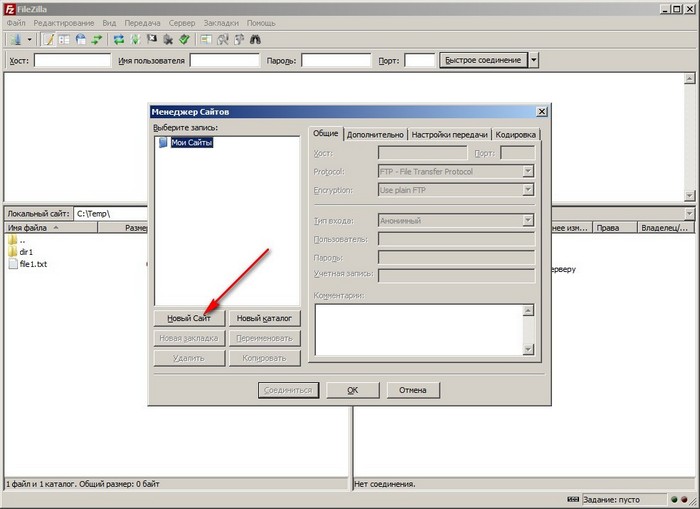Click the Новый Сайт button
Image resolution: width=700 pixels, height=509 pixels.
[x=189, y=318]
